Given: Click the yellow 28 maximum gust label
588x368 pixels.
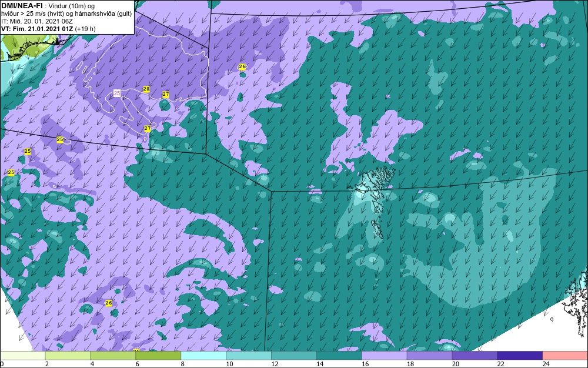Looking at the screenshot, I should point(146,89).
